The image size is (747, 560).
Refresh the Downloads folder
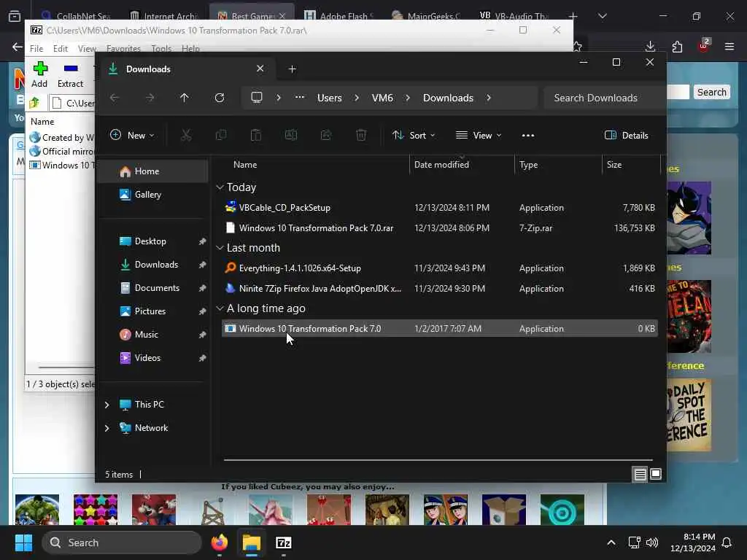(220, 98)
